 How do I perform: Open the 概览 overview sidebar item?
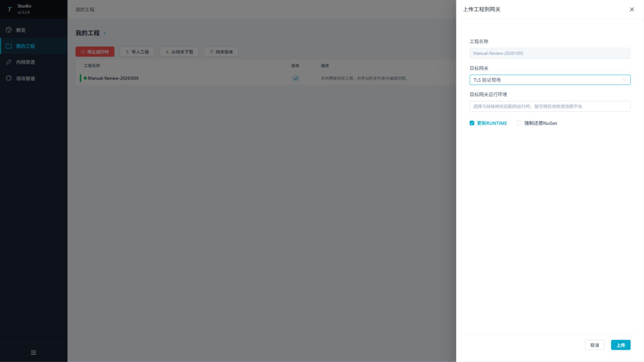[34, 30]
